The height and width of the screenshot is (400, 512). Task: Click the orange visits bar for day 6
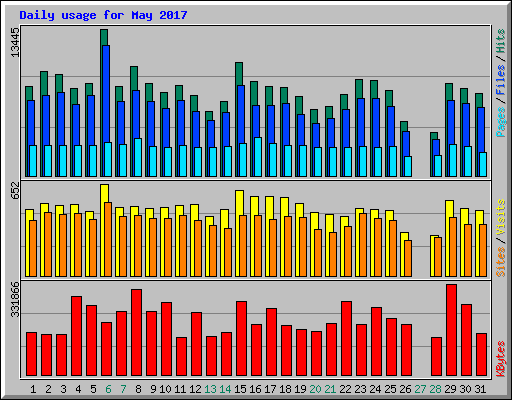[x=108, y=239]
